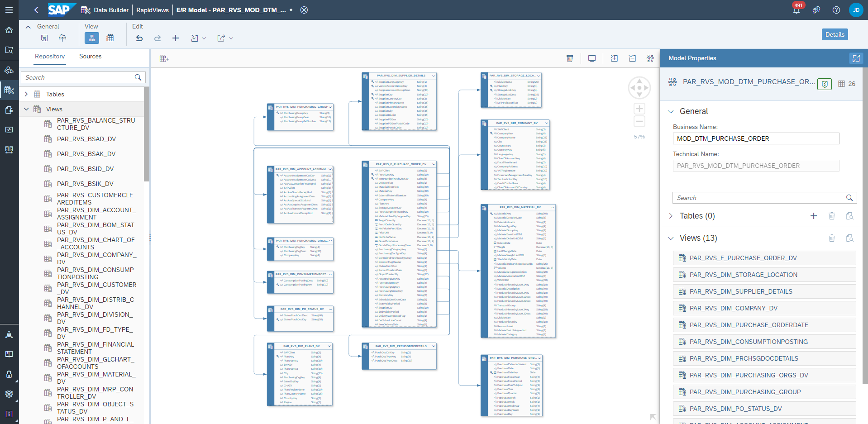
Task: Click the Deploy icon in General toolbar
Action: click(x=62, y=38)
